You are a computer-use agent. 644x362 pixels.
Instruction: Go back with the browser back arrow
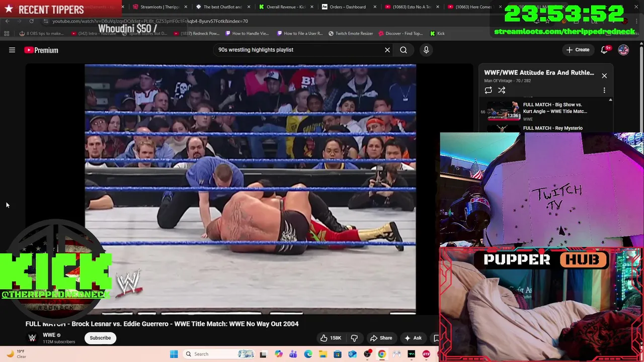point(7,21)
